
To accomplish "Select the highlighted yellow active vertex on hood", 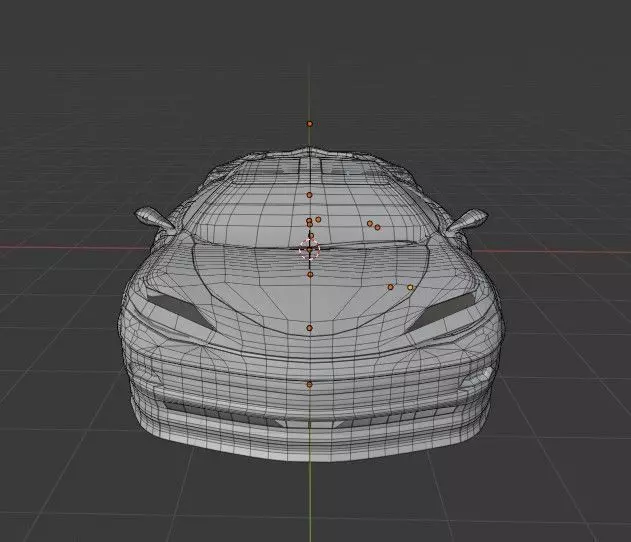I will point(410,287).
